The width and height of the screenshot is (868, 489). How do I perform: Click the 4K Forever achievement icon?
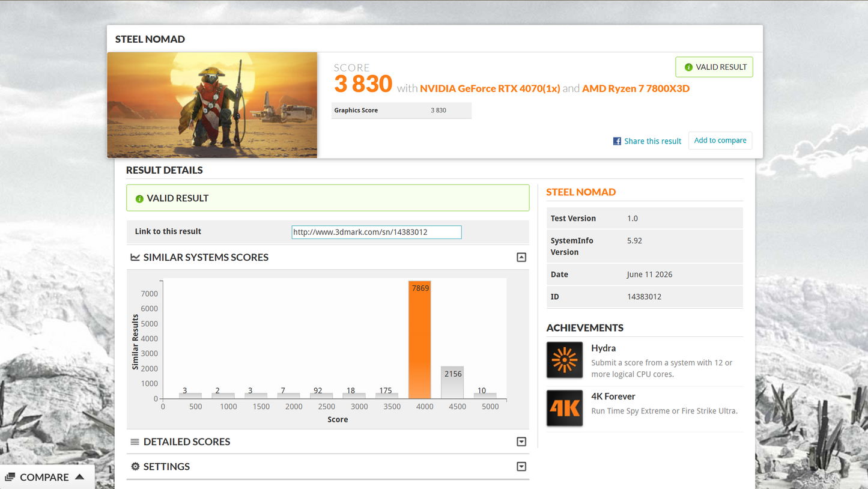coord(565,408)
